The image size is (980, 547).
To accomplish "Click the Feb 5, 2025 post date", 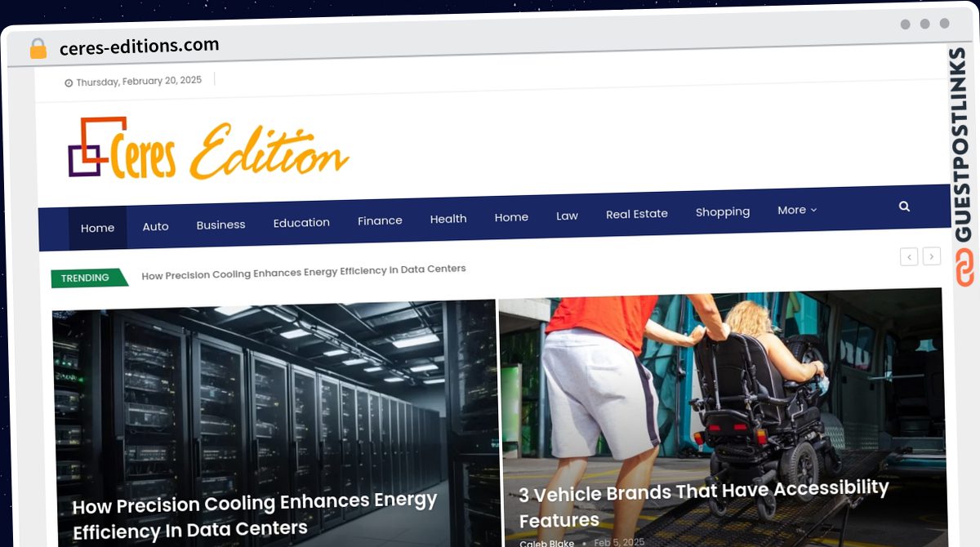I will (x=619, y=542).
